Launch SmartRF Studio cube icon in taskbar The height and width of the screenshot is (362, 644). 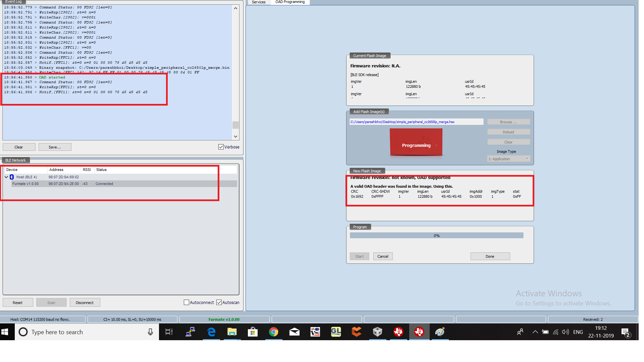[x=378, y=332]
